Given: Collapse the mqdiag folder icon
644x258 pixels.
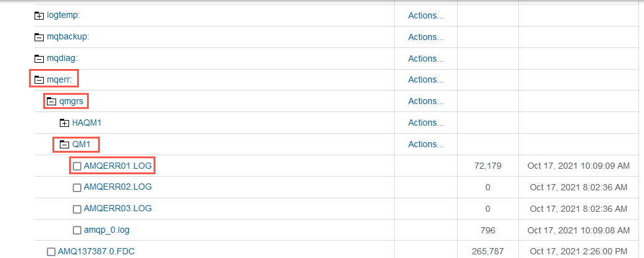Looking at the screenshot, I should (x=39, y=58).
